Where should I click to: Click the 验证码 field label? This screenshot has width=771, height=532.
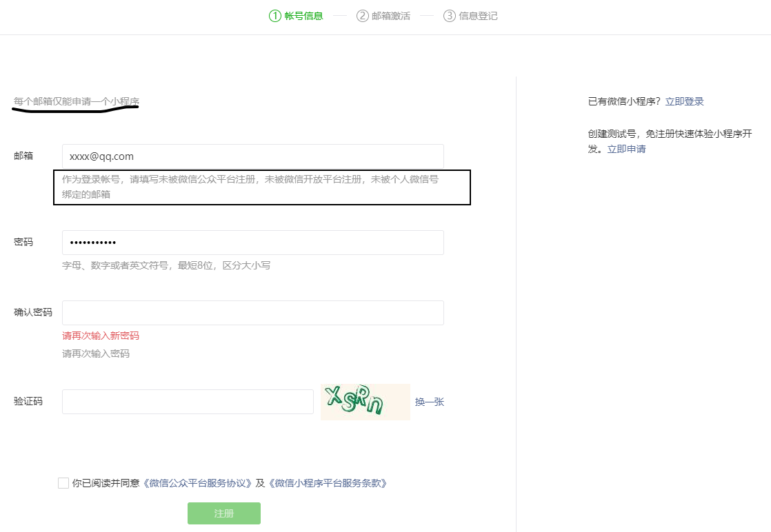(x=28, y=401)
